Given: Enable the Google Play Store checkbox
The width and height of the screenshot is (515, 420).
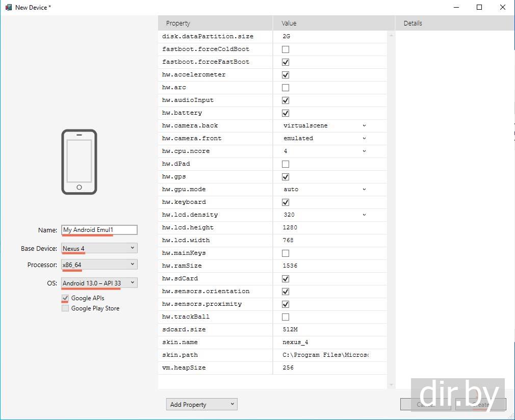Looking at the screenshot, I should [x=65, y=308].
